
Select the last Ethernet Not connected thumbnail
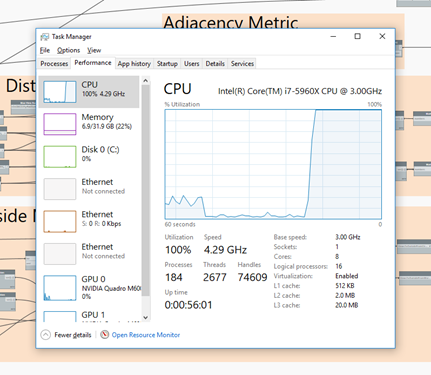click(x=60, y=254)
